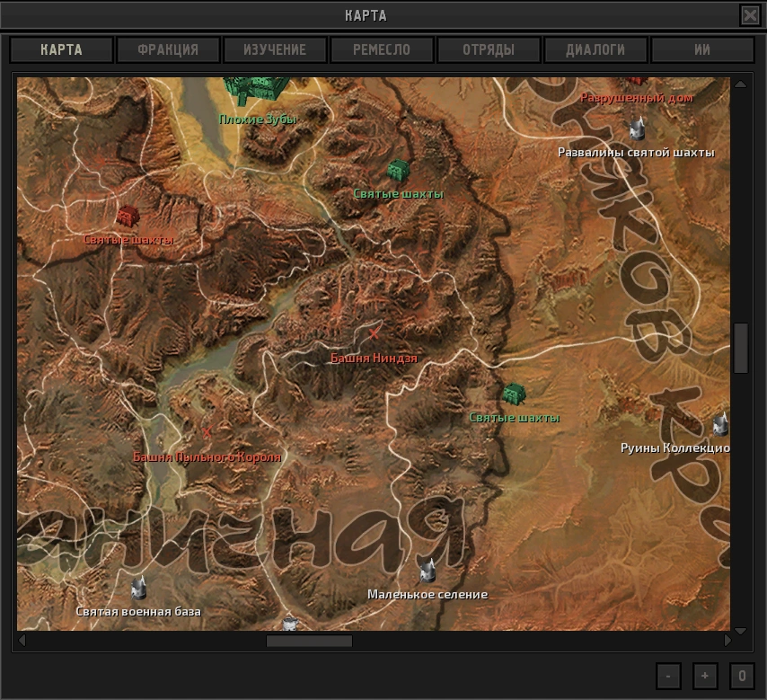This screenshot has width=767, height=700.
Task: Zoom in the map with plus button
Action: 705,676
